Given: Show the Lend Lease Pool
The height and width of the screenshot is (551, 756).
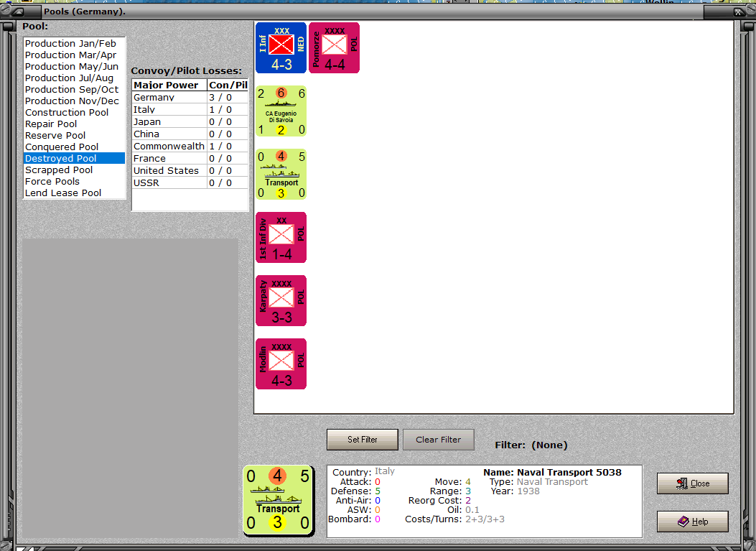Looking at the screenshot, I should click(x=74, y=193).
